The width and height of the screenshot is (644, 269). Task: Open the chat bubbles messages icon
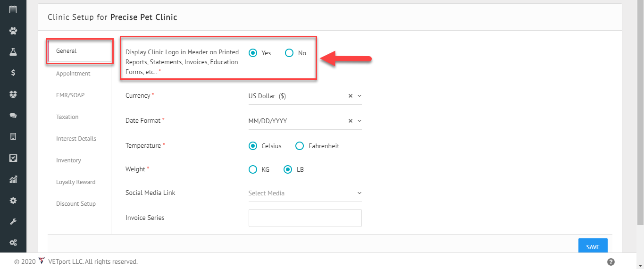(x=13, y=115)
